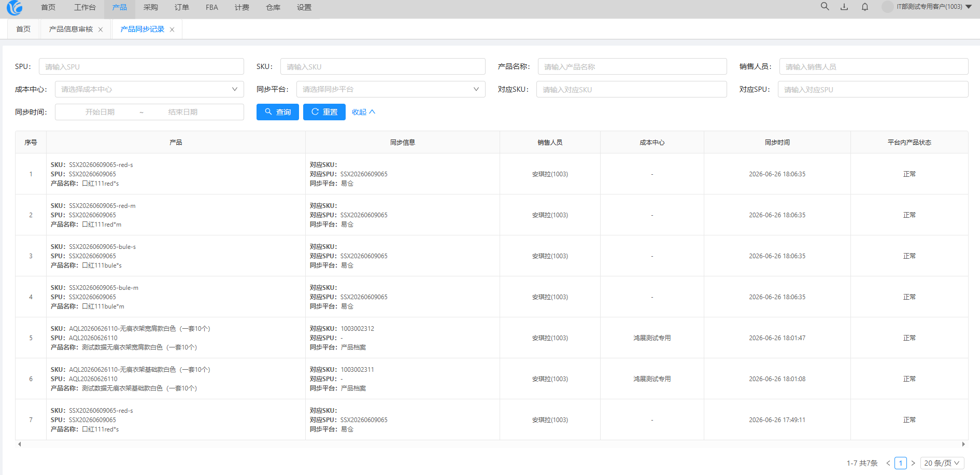Open the 订单 menu in top navigation
This screenshot has height=475, width=980.
click(x=181, y=7)
